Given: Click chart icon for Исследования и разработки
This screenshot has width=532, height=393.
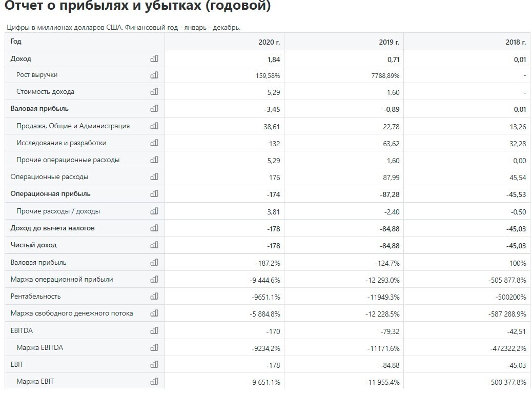Looking at the screenshot, I should (x=154, y=143).
